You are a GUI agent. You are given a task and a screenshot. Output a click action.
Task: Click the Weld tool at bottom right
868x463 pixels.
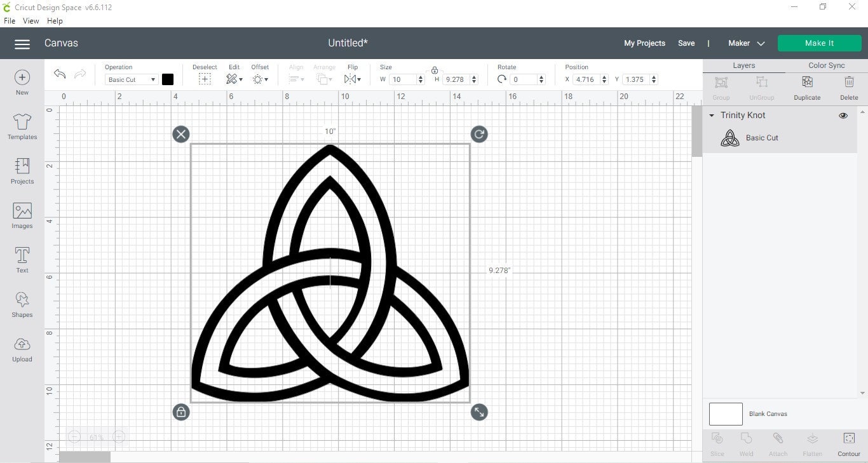746,443
